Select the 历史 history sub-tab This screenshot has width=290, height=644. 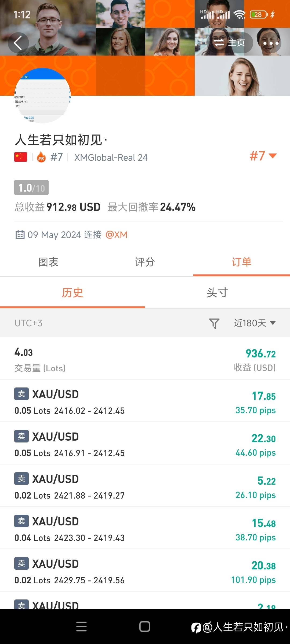[73, 292]
